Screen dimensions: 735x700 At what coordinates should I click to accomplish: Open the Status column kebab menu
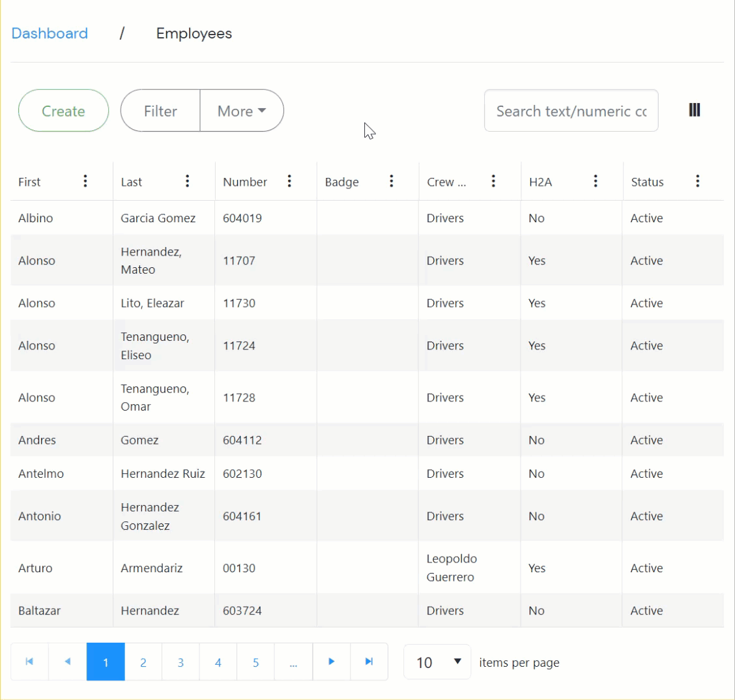tap(697, 181)
